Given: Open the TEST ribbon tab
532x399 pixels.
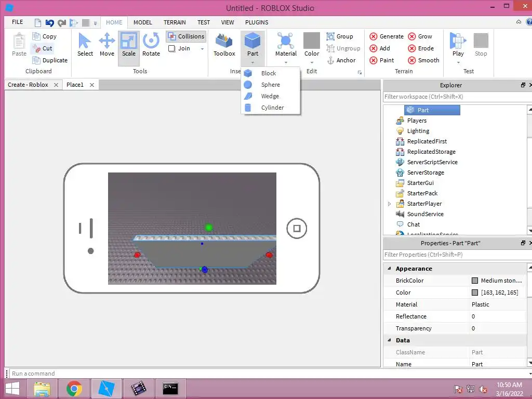Looking at the screenshot, I should pos(204,22).
